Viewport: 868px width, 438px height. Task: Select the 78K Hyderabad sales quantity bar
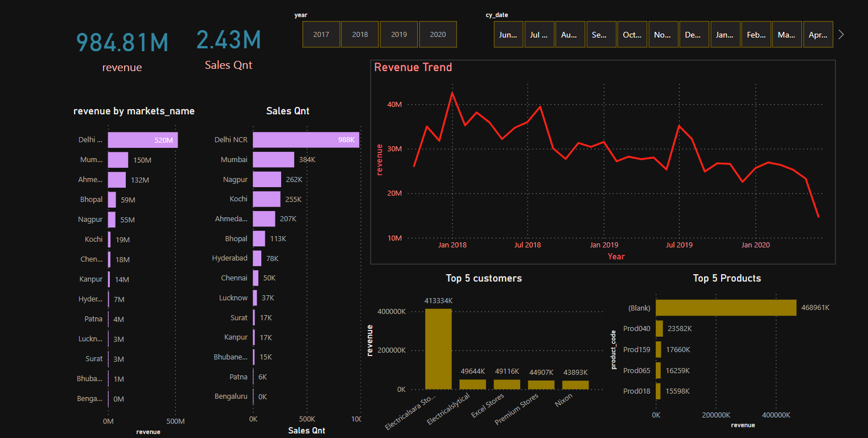click(x=257, y=258)
